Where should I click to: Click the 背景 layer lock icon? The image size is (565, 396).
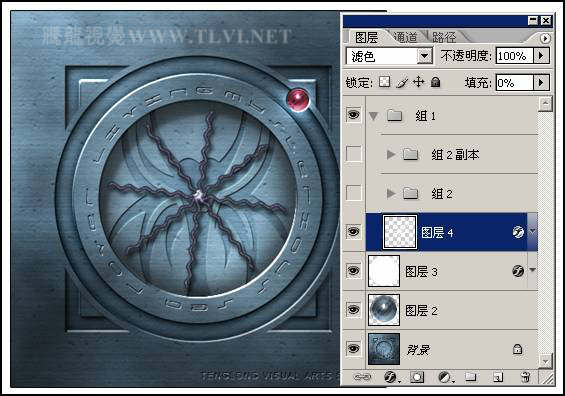(x=517, y=349)
